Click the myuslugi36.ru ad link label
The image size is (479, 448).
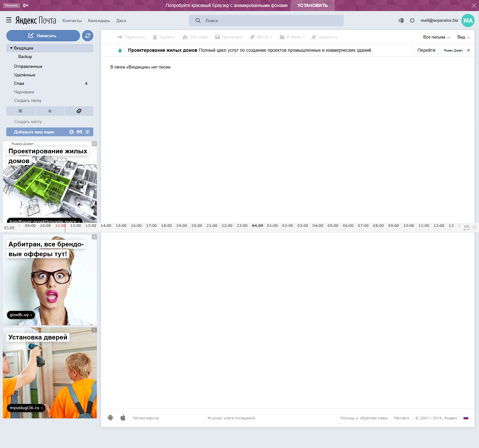point(26,408)
